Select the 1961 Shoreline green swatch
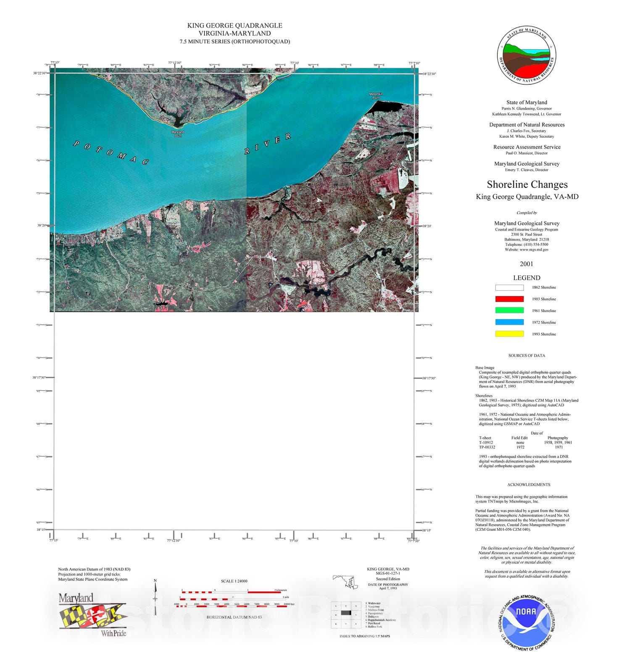This screenshot has width=632, height=672. pos(509,310)
